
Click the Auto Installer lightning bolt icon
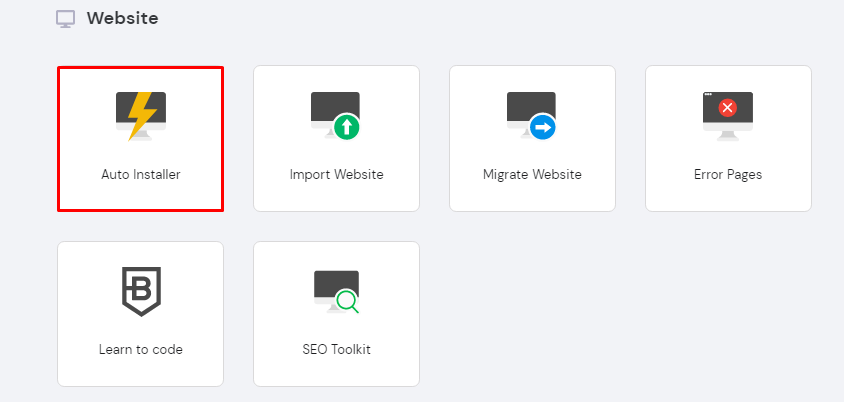click(140, 115)
